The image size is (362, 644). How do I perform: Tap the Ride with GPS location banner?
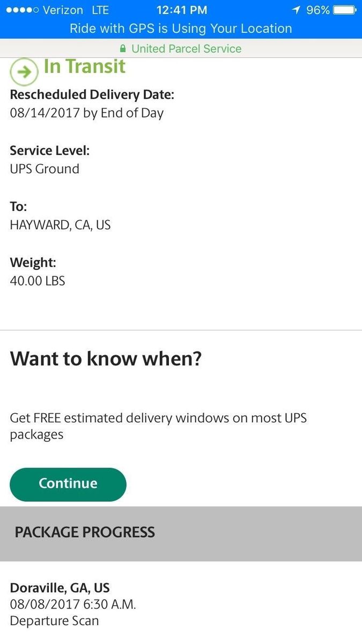tap(181, 28)
